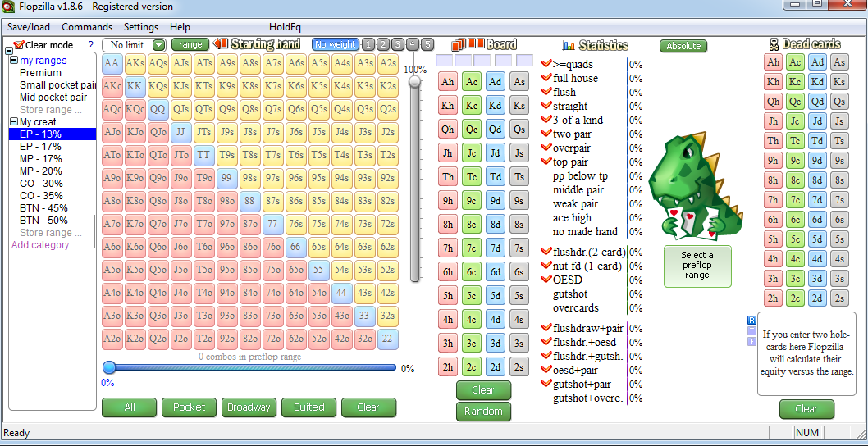This screenshot has width=868, height=446.
Task: Clear the board with its Clear button
Action: click(x=483, y=390)
